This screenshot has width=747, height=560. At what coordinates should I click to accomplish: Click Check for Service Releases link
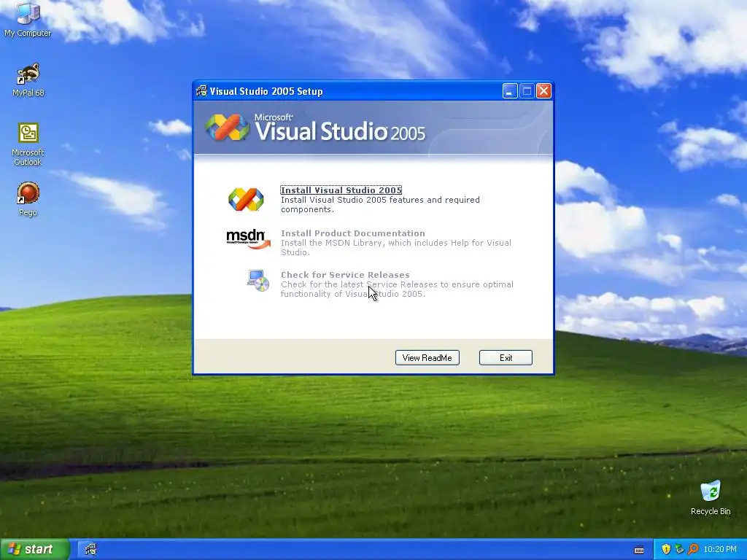pos(345,275)
